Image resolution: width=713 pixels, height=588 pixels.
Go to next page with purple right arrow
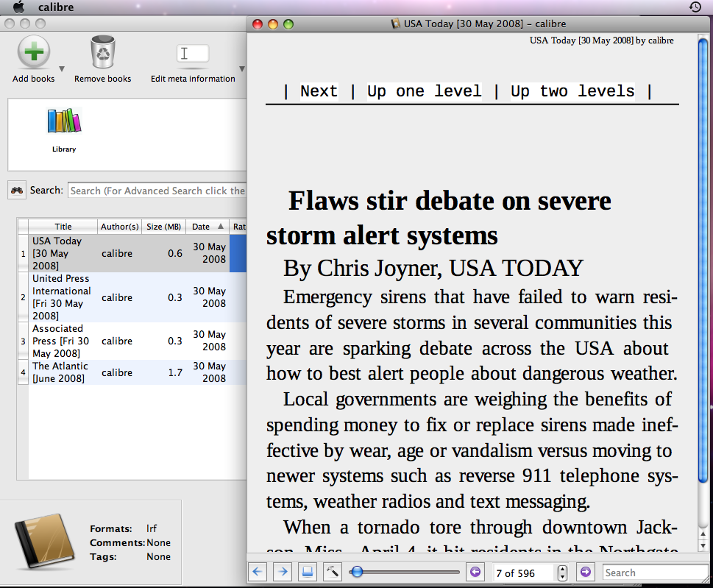[x=586, y=572]
